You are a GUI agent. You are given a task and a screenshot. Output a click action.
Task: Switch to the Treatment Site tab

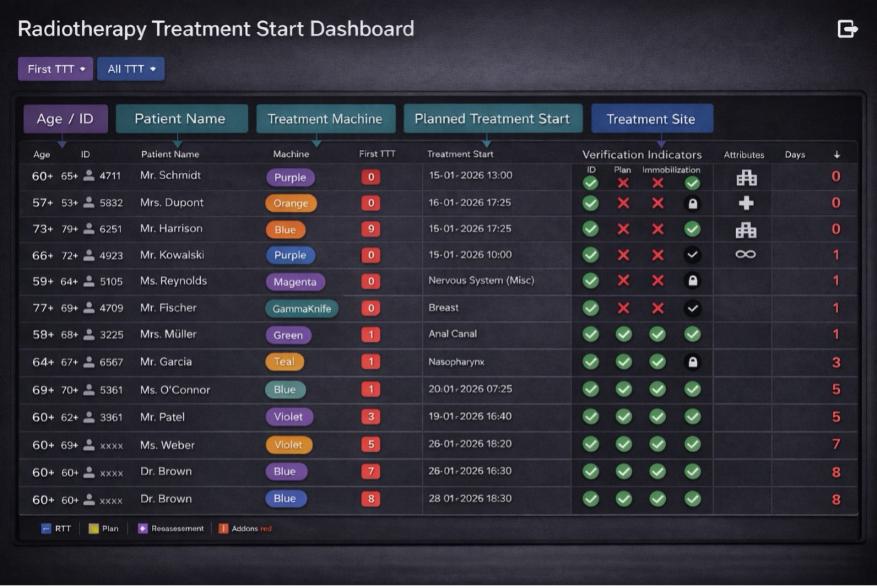651,119
